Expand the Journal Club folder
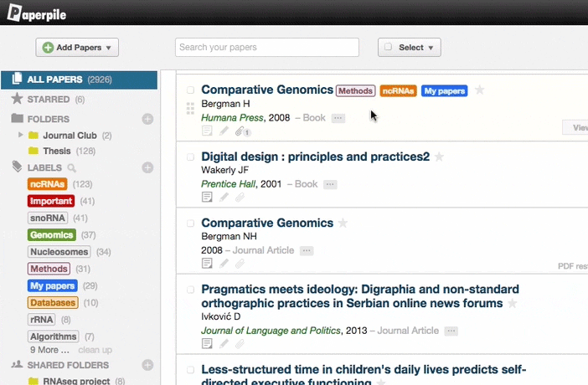This screenshot has height=385, width=588. point(21,135)
